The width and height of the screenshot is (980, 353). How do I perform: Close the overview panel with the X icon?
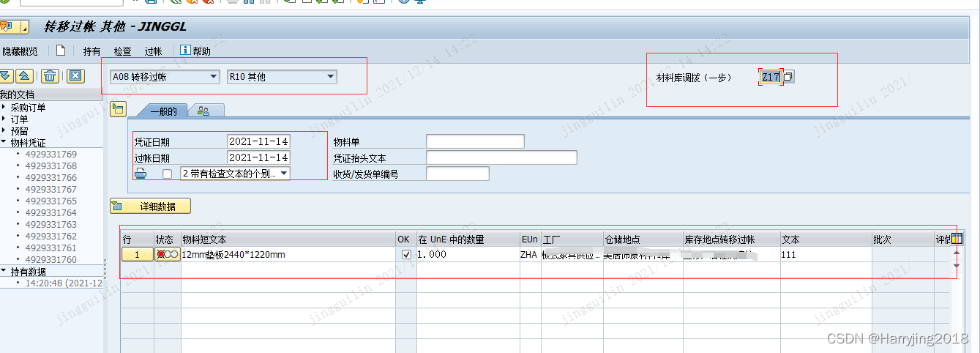tap(75, 75)
